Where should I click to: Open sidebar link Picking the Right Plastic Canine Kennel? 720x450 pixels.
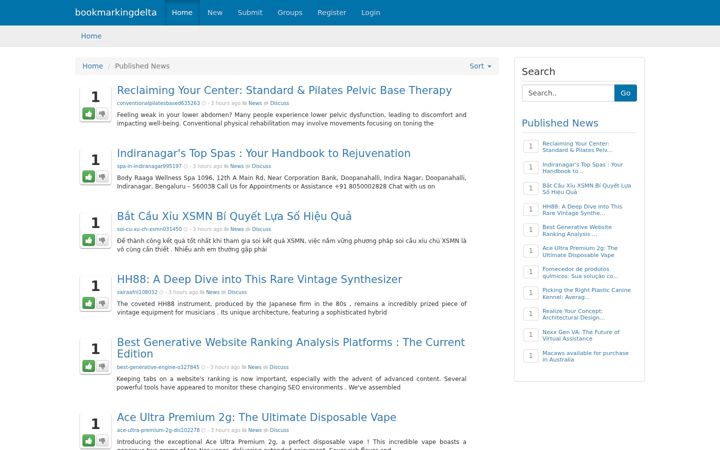pos(586,293)
